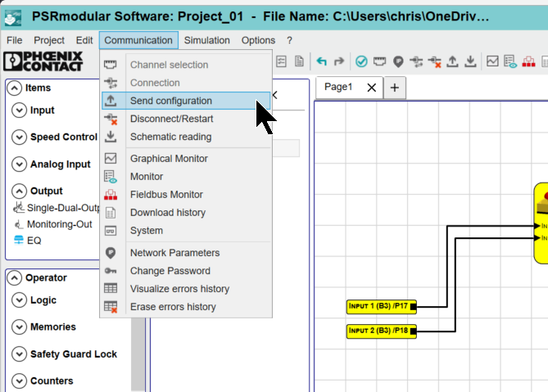Choose Download history menu entry

click(x=186, y=213)
